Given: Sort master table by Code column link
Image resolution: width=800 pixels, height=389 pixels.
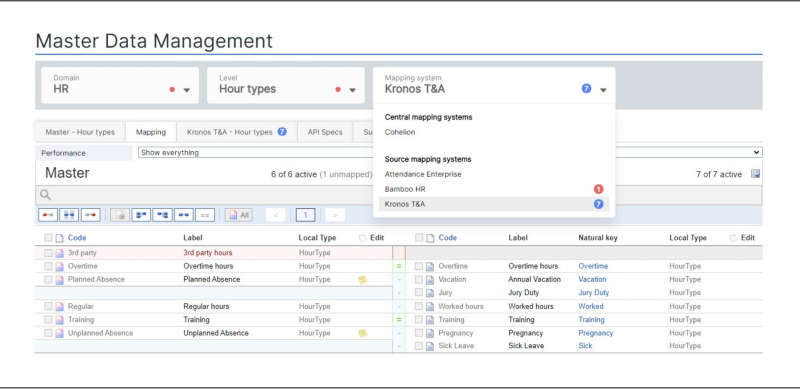Looking at the screenshot, I should click(77, 238).
